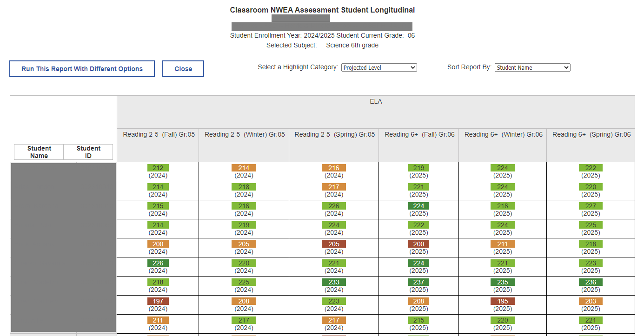Screen dimensions: 644x336
Task: Select score 218 in Winter Gr:05 column
Action: (x=244, y=187)
